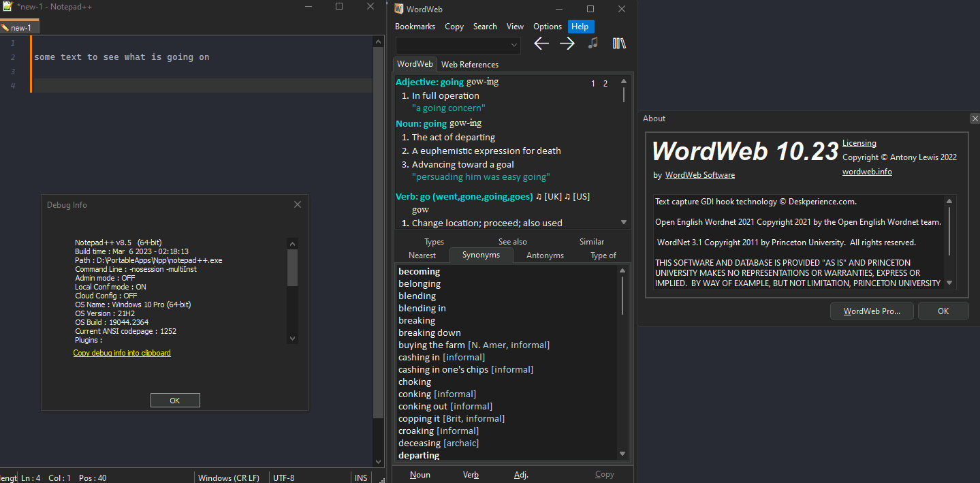Viewport: 980px width, 483px height.
Task: Click the Notepad++ icon in the title bar
Action: [x=8, y=6]
